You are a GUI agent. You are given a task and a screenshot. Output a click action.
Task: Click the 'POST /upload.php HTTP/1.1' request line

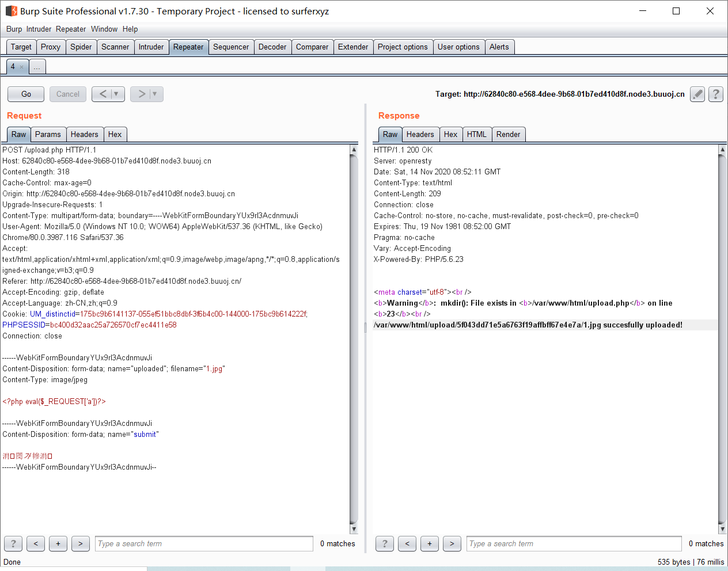50,150
